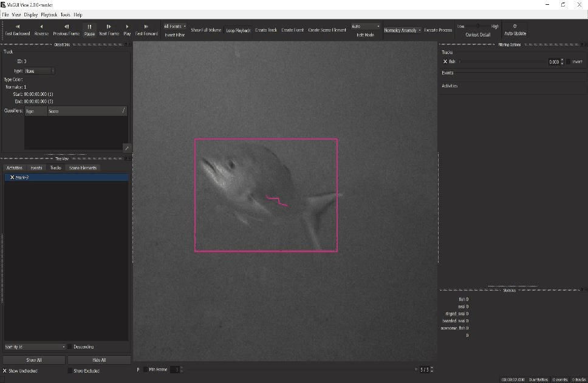Click the fish threshold 0.000 spin box
This screenshot has width=588, height=383.
point(556,62)
